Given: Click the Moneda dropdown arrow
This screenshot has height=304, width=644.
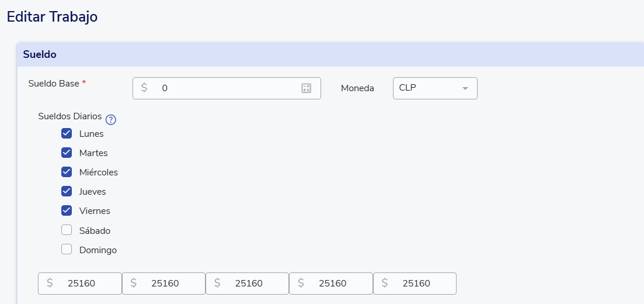Looking at the screenshot, I should (465, 88).
